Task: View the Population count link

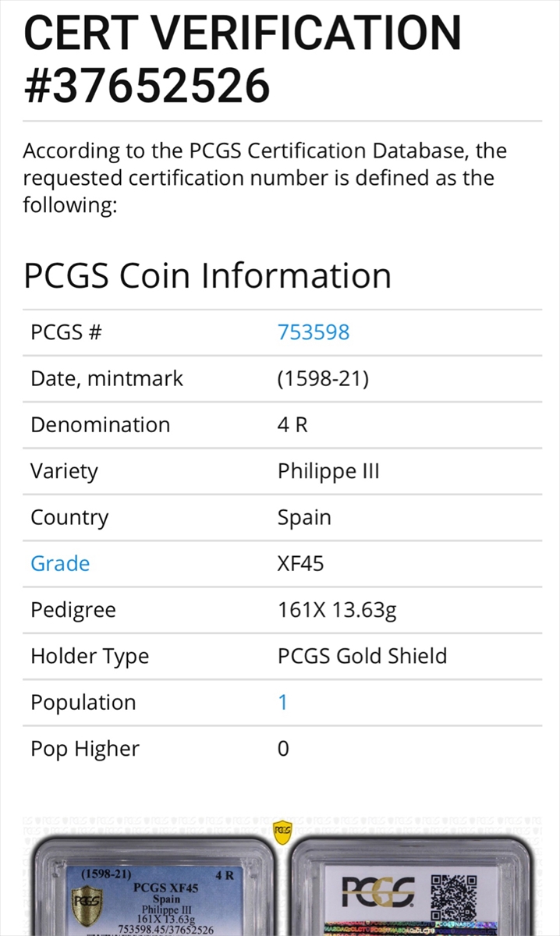Action: point(282,702)
